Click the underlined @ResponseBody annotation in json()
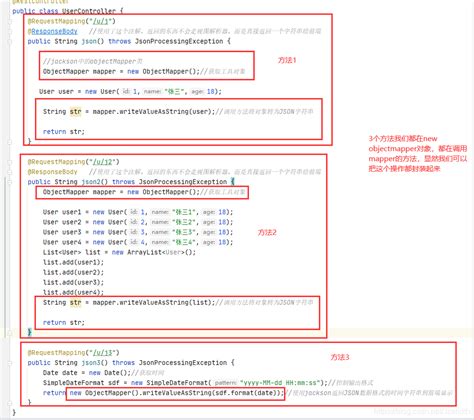 click(52, 31)
